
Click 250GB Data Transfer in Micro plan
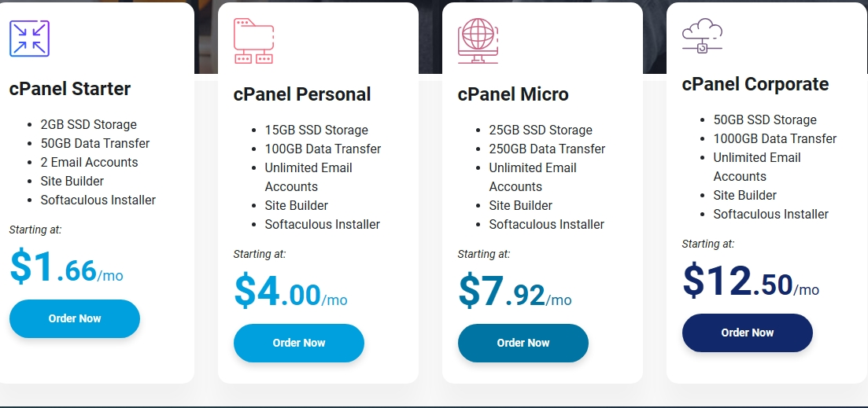pyautogui.click(x=547, y=149)
